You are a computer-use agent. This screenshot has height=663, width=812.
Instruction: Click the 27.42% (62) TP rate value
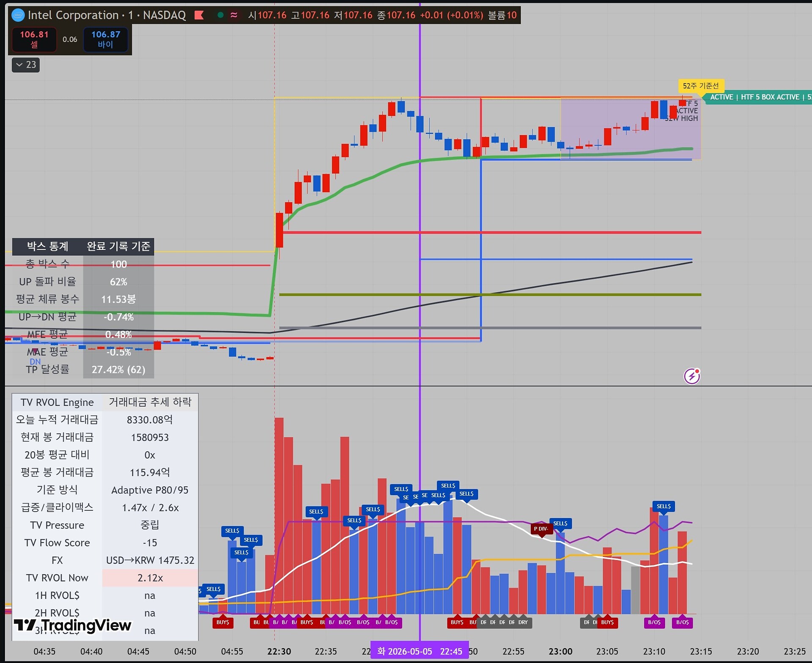click(x=118, y=370)
